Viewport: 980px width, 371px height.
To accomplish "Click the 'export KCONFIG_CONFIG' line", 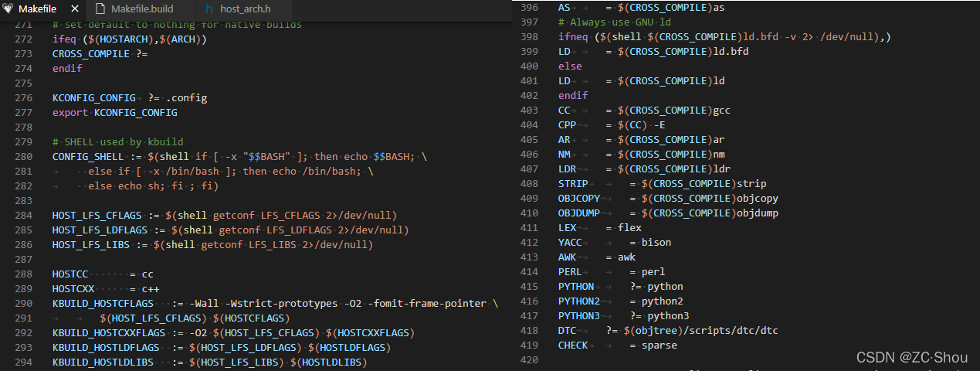I will click(x=114, y=112).
